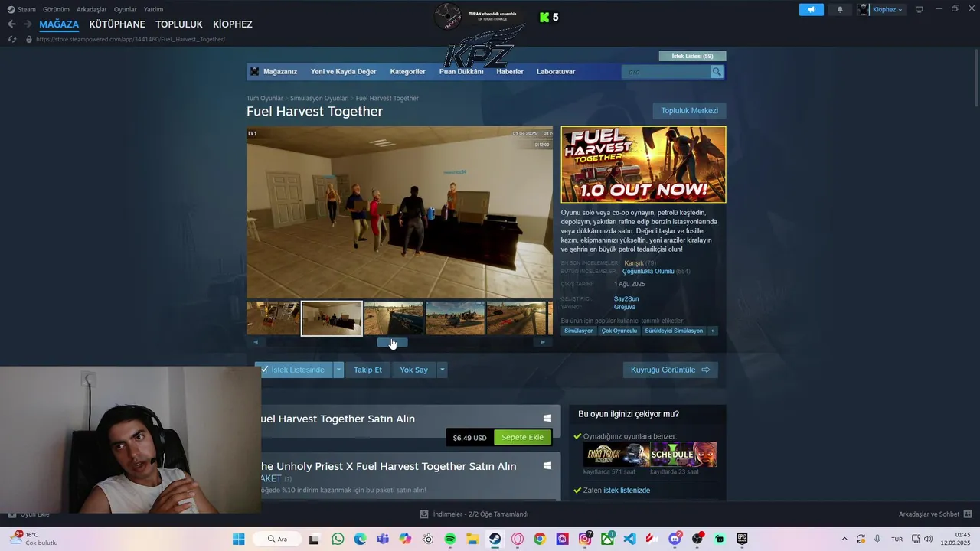The height and width of the screenshot is (551, 980).
Task: Open Schedule I similar game thumbnail
Action: (x=683, y=455)
